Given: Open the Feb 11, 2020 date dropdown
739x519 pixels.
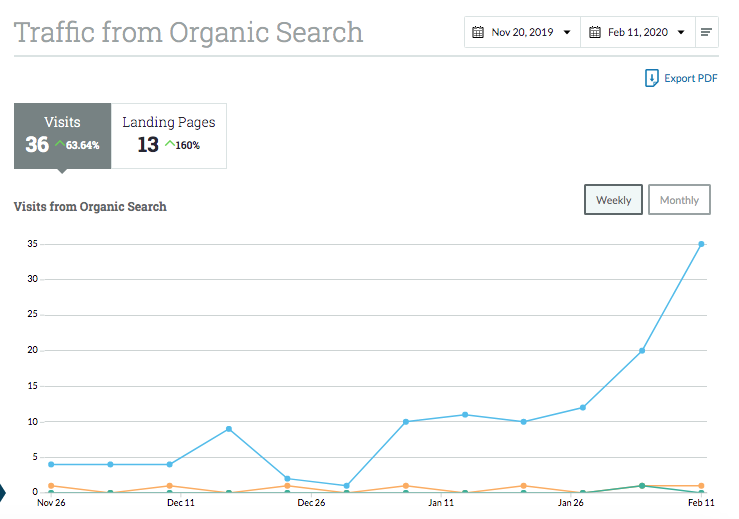Looking at the screenshot, I should tap(638, 32).
